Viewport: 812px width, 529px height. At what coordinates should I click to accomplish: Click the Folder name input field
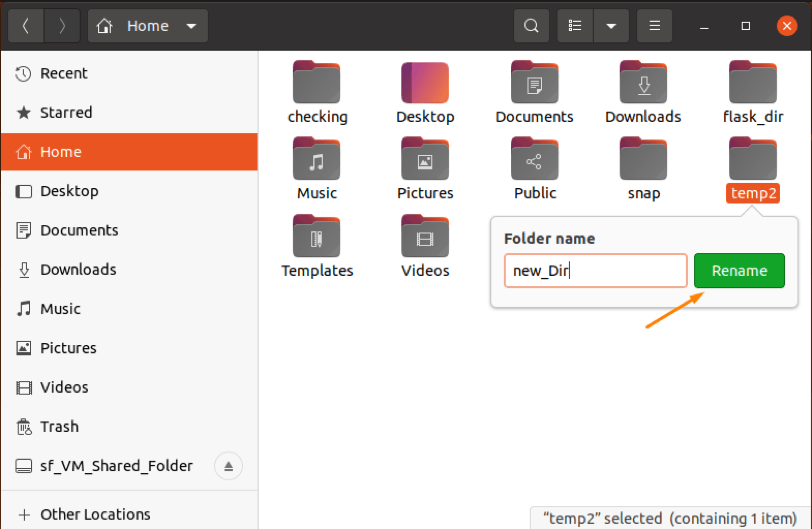click(x=596, y=270)
